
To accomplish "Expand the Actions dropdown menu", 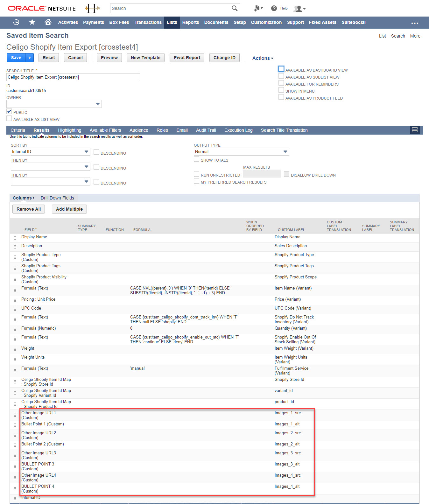I will (x=263, y=58).
